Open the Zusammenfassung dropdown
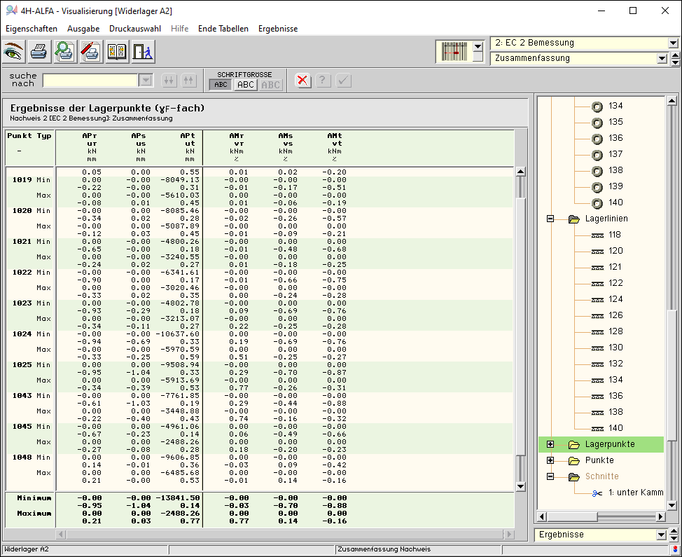The image size is (682, 557). click(x=661, y=59)
